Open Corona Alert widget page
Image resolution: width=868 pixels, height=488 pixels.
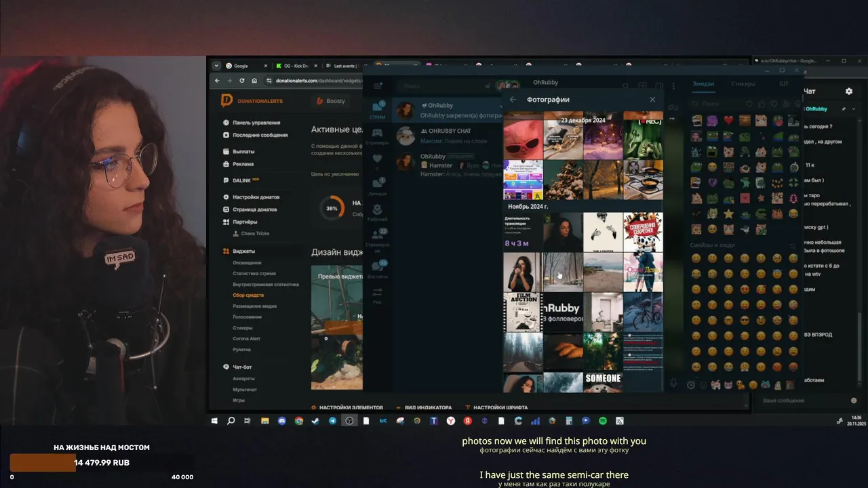coord(246,339)
